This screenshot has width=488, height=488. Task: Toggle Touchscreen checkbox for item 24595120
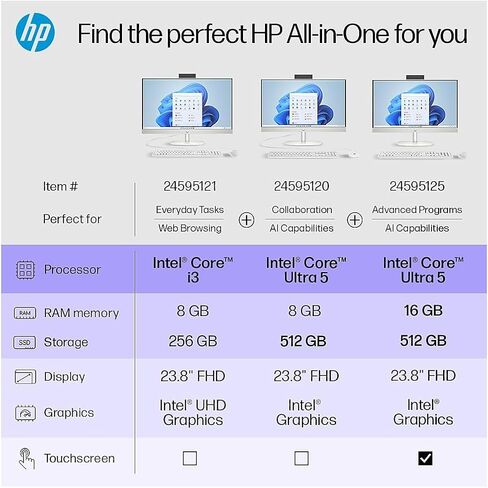tap(302, 458)
